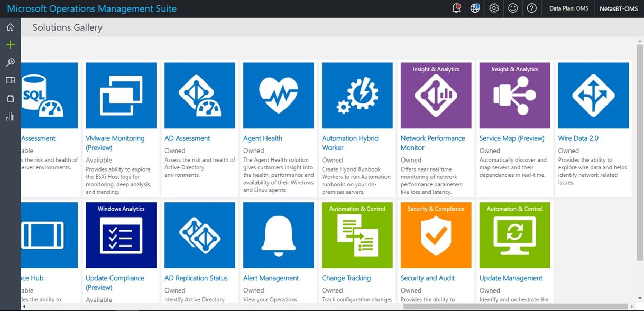Select the Agent Health heart icon tile

(279, 96)
